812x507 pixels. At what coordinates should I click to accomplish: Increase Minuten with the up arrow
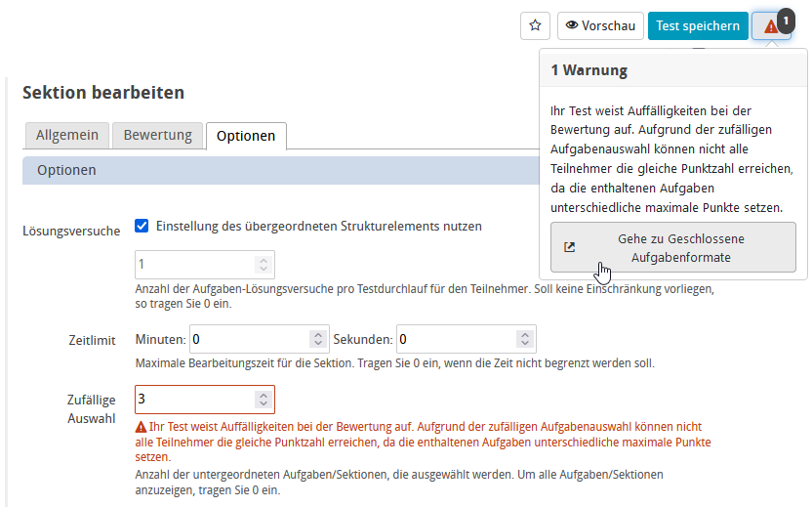coord(318,335)
